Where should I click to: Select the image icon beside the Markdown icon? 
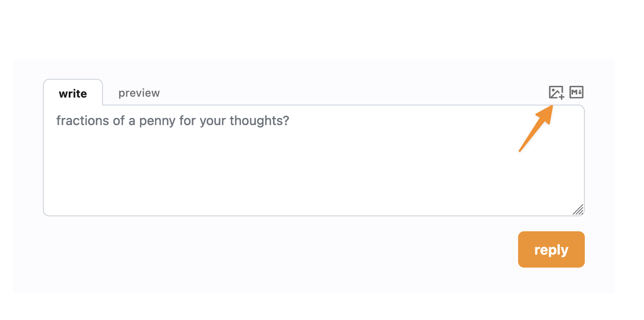pos(556,92)
